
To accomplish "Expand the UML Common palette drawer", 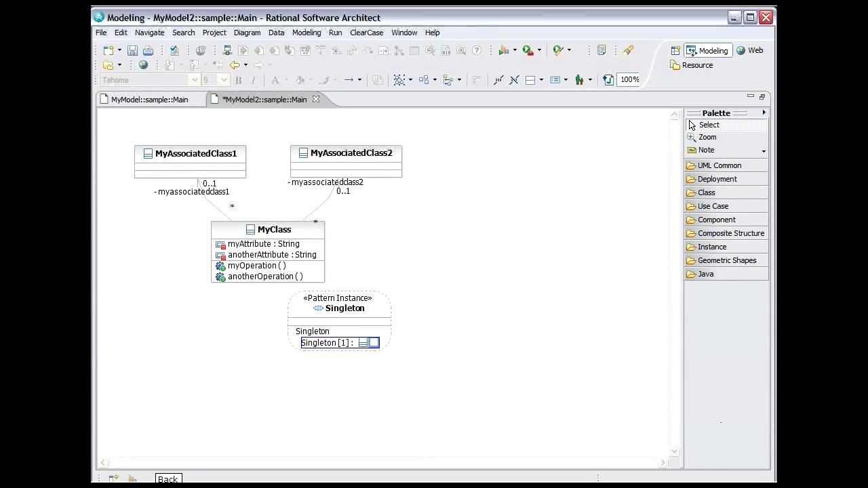I will (726, 165).
